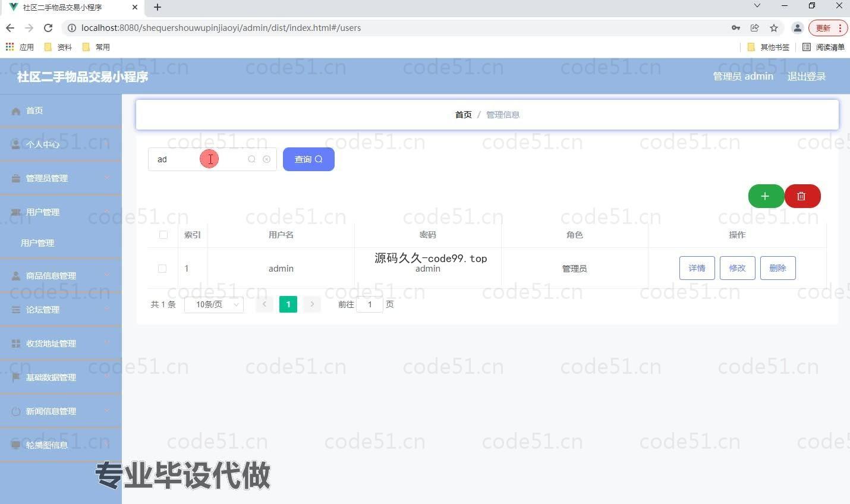Viewport: 850px width, 504px height.
Task: Click the user icon beside 商品信息管理
Action: click(x=16, y=276)
